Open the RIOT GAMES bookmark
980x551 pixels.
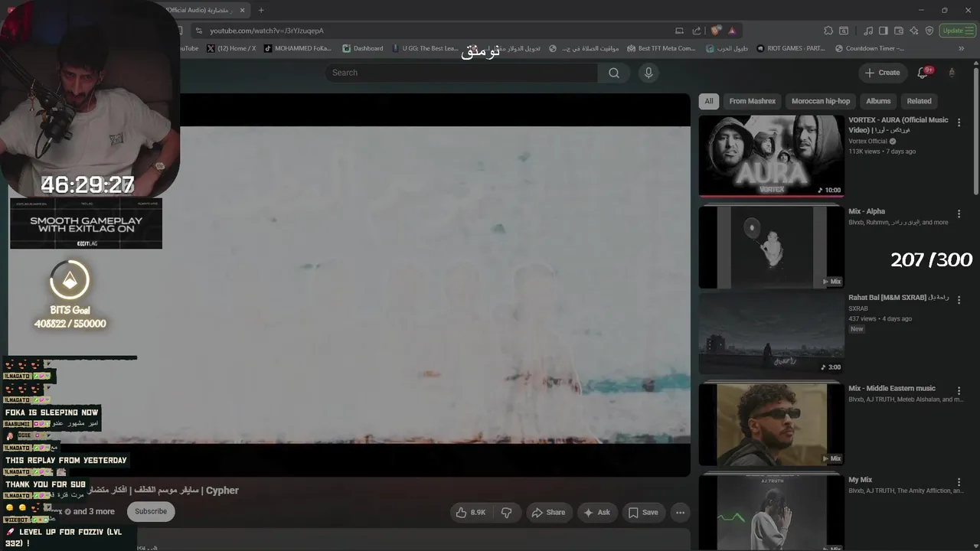[x=791, y=48]
